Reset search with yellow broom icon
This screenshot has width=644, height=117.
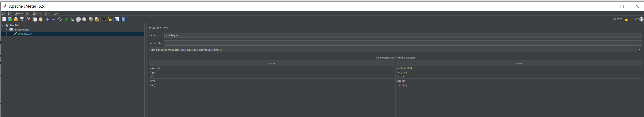[110, 19]
